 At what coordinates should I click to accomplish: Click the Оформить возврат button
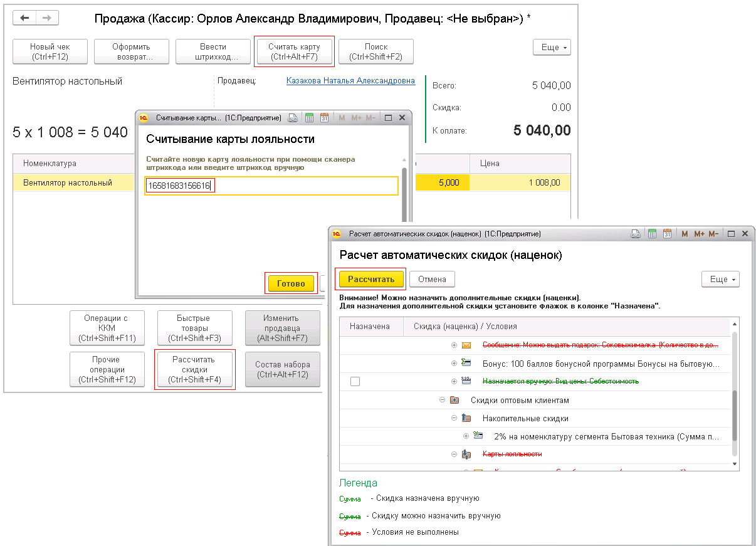[x=132, y=51]
